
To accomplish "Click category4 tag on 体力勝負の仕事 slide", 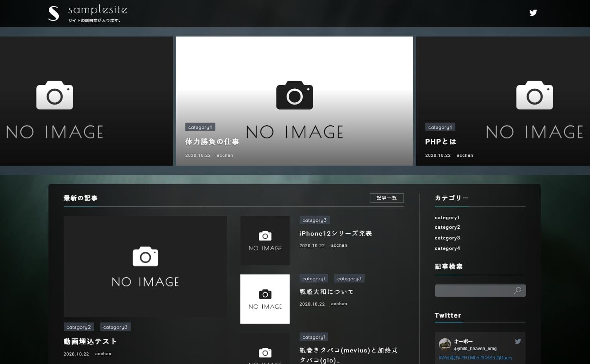I will [200, 127].
